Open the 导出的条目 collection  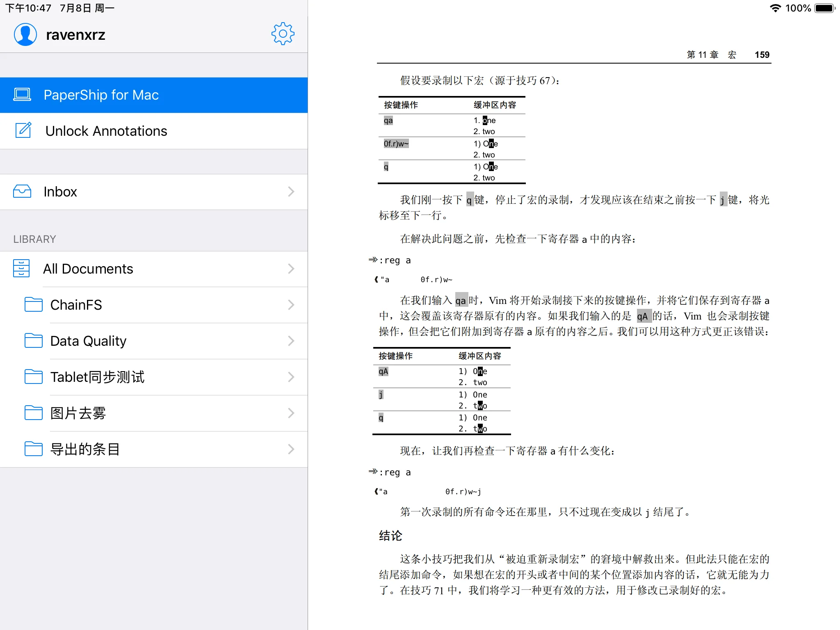[x=85, y=449]
